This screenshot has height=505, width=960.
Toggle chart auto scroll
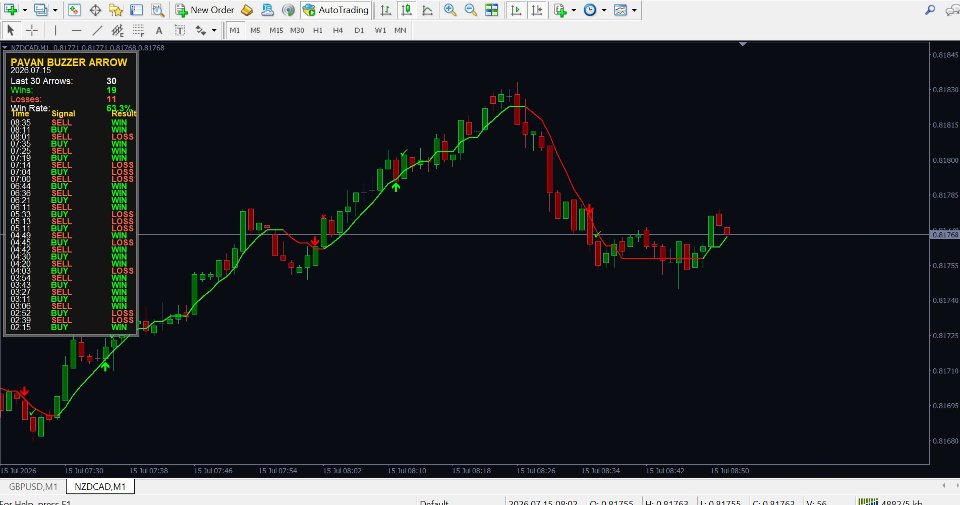(x=516, y=10)
